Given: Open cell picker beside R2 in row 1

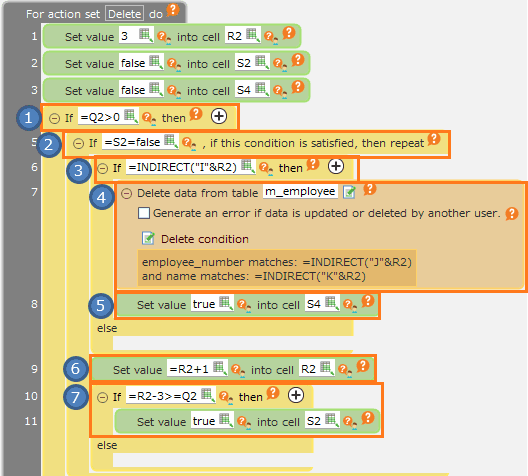Looking at the screenshot, I should pos(253,35).
